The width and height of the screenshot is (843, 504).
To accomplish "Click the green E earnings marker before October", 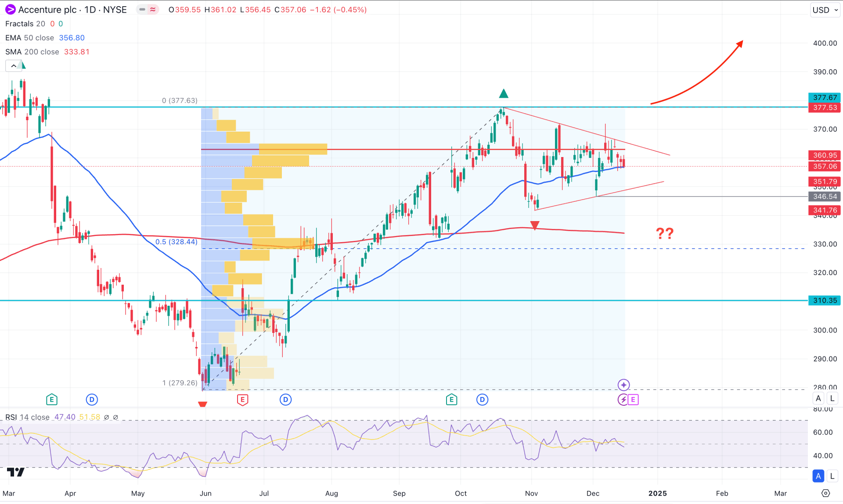I will 451,400.
